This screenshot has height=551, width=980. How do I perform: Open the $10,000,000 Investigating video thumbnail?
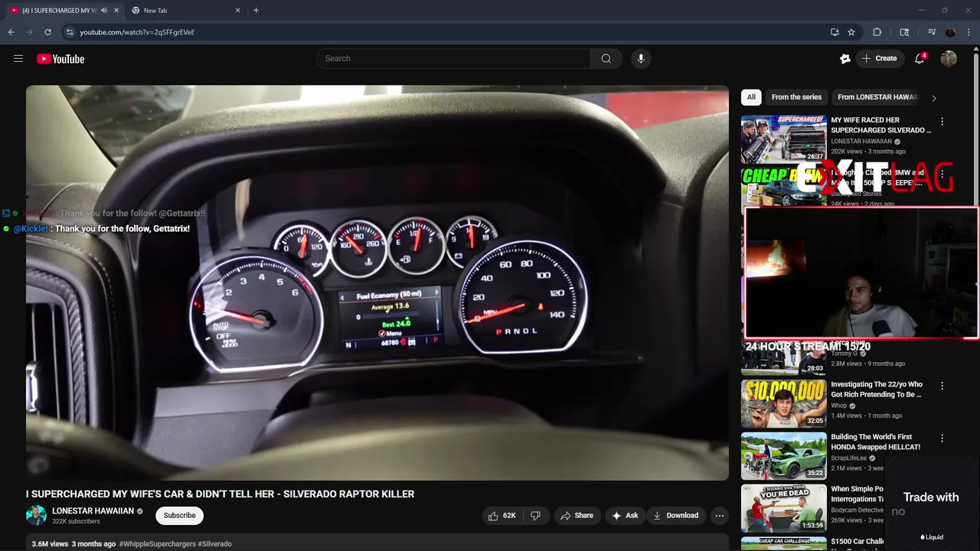pyautogui.click(x=783, y=404)
